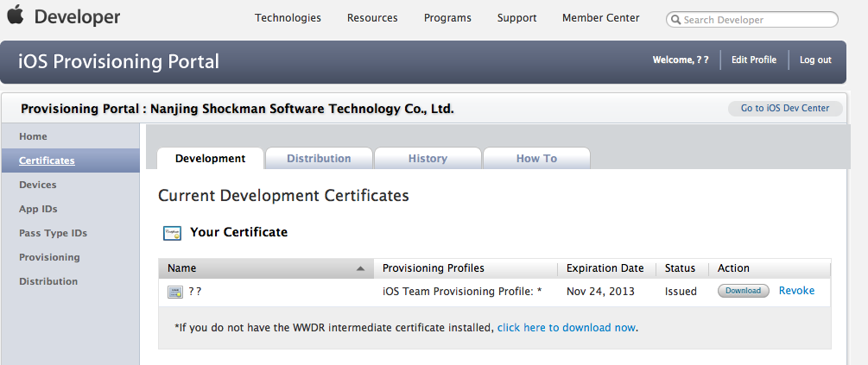The image size is (868, 365).
Task: Focus the Search Developer field
Action: pyautogui.click(x=751, y=20)
